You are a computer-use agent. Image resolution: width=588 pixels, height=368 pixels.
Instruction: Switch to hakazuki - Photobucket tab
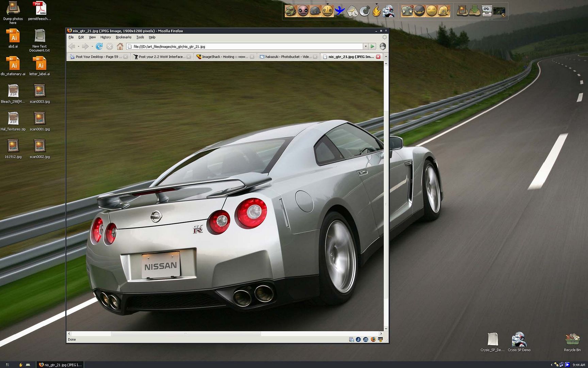click(x=288, y=57)
